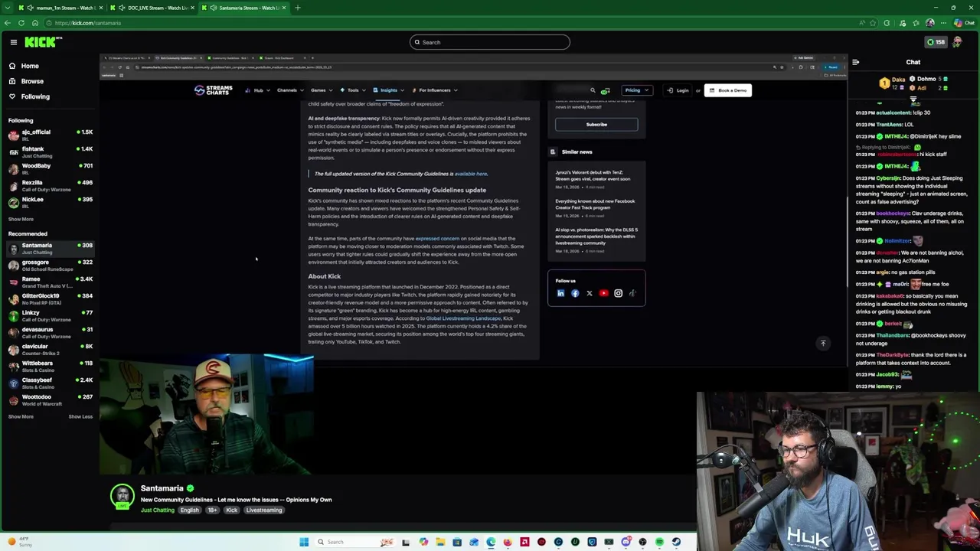Open browser profile avatar
The image size is (980, 551).
click(x=930, y=23)
